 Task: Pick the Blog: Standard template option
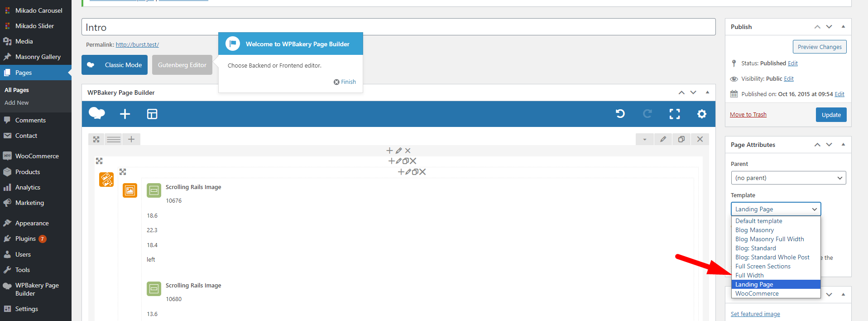(x=776, y=248)
